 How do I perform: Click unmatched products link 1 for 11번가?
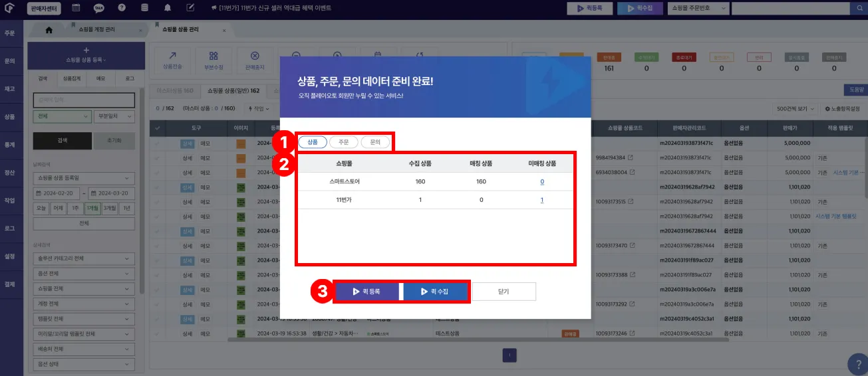coord(541,200)
